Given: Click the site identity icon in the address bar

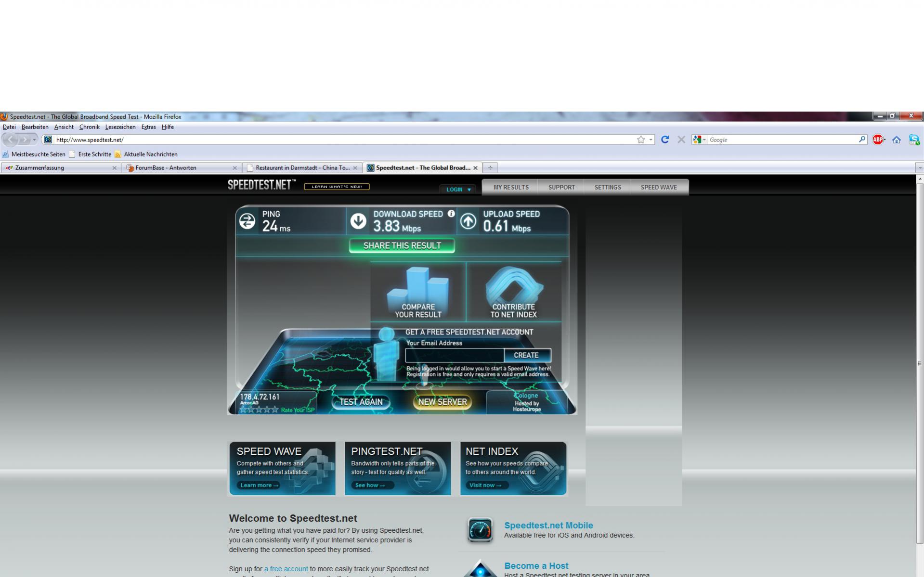Looking at the screenshot, I should tap(48, 140).
